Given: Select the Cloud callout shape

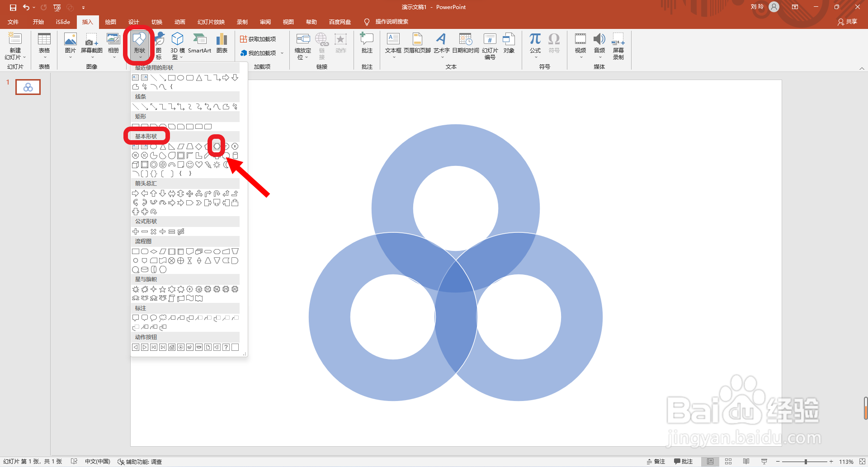Looking at the screenshot, I should click(x=163, y=318).
